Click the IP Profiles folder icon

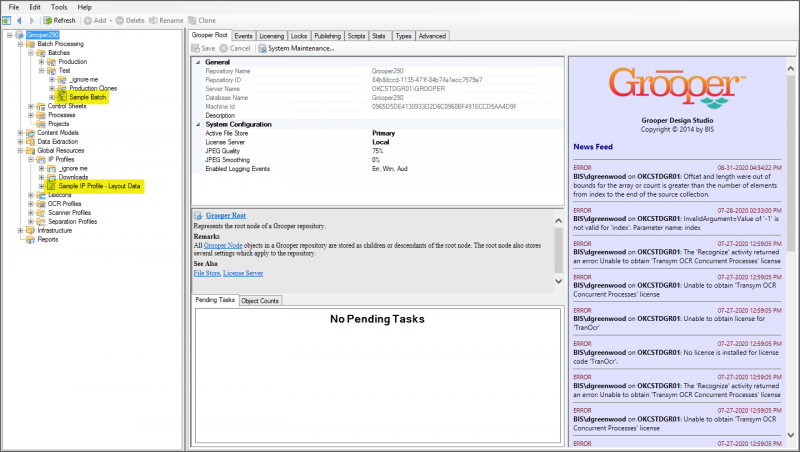pos(41,159)
